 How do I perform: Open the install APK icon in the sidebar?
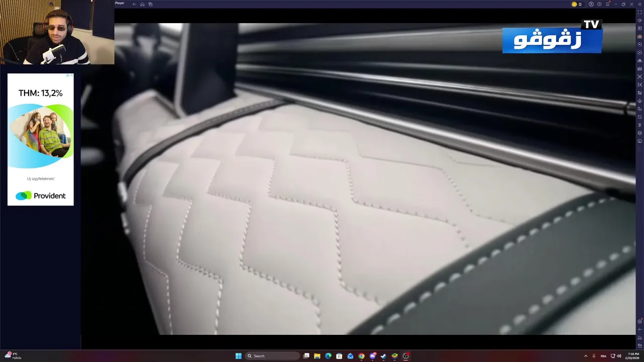coord(639,60)
